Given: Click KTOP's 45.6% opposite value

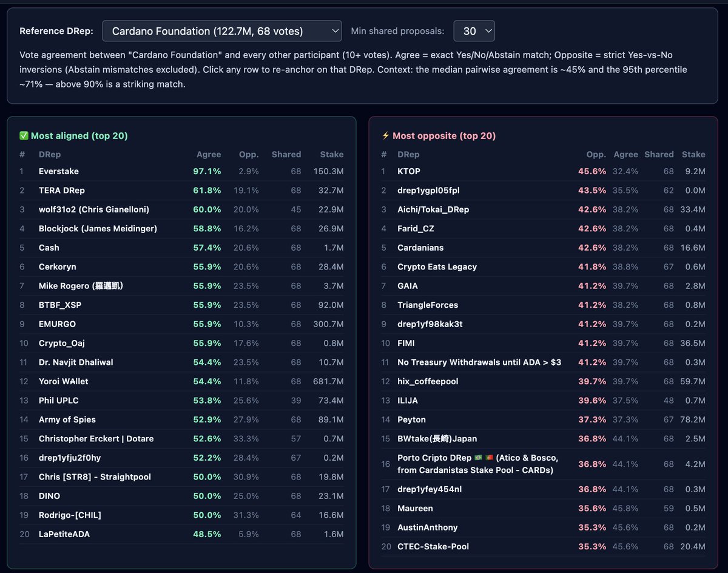Looking at the screenshot, I should click(x=592, y=171).
